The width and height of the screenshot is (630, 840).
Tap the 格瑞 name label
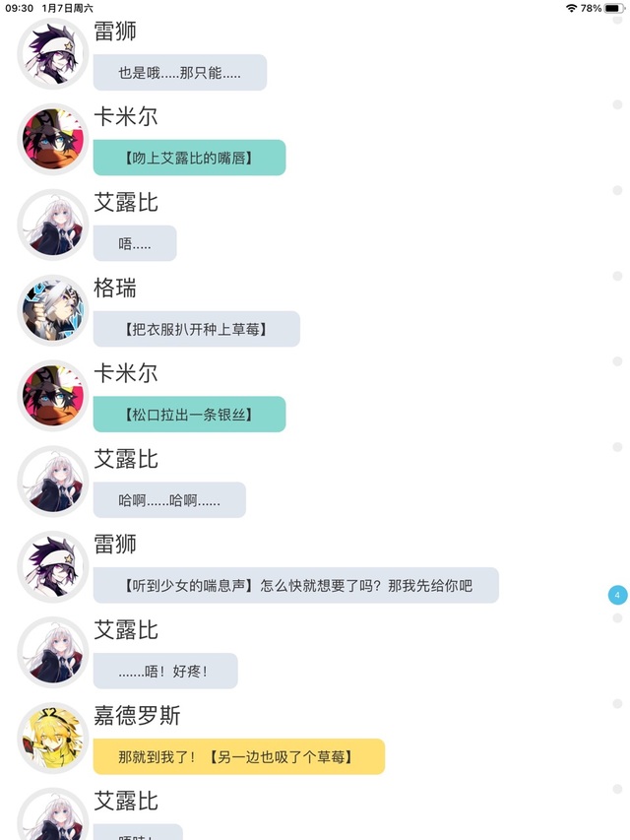(115, 289)
